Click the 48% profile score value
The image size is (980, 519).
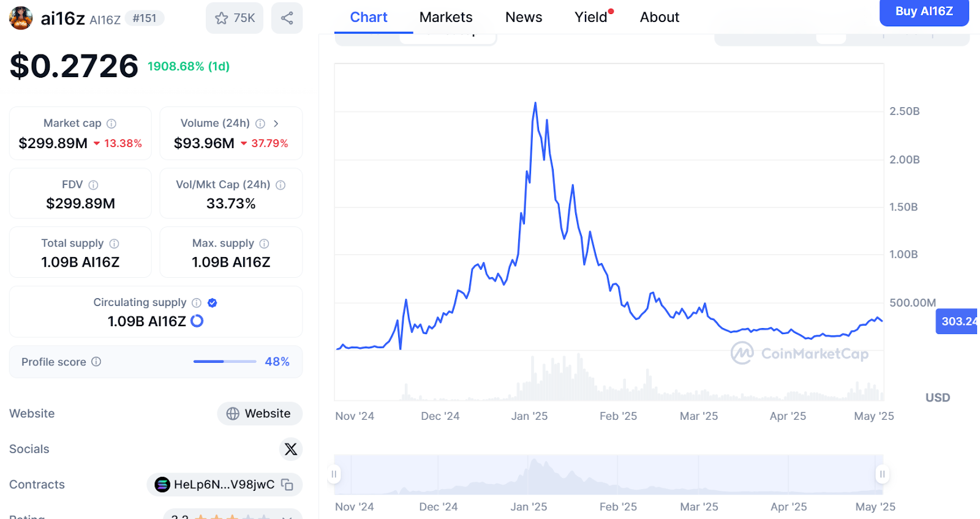click(x=277, y=362)
